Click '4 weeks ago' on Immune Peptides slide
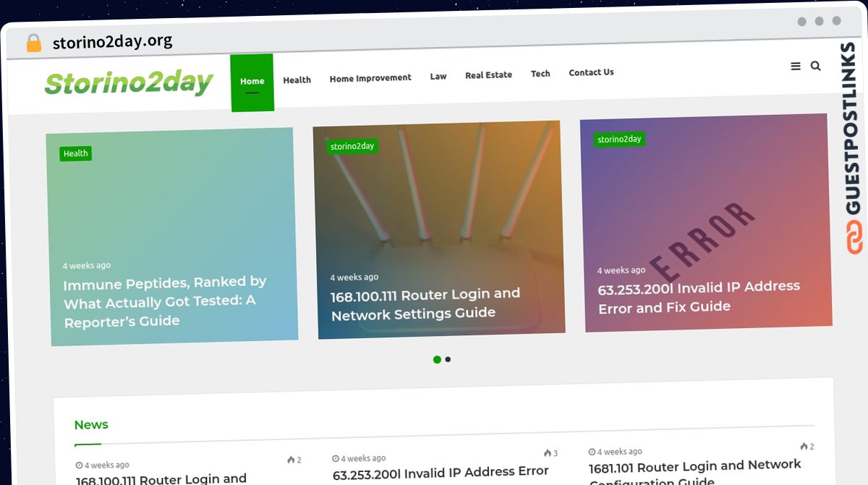 pos(87,266)
